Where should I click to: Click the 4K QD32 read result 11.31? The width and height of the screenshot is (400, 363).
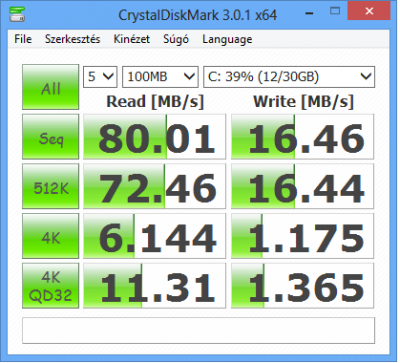[154, 286]
